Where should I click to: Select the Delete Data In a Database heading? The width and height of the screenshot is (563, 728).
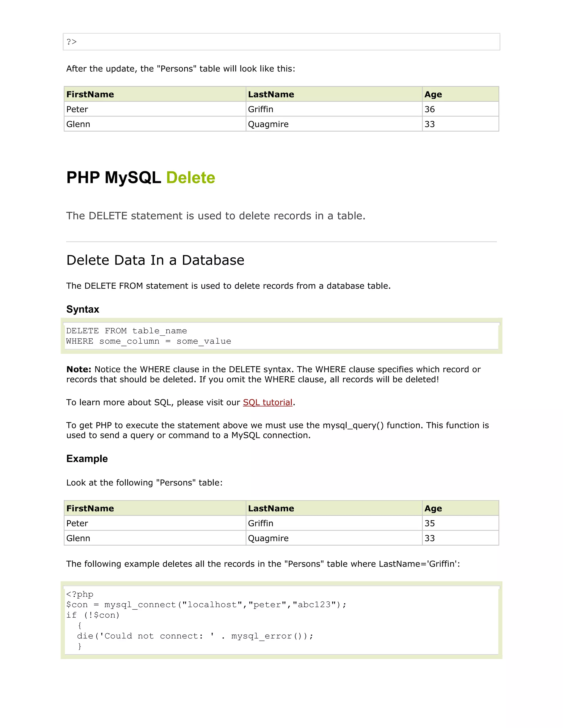(x=155, y=260)
